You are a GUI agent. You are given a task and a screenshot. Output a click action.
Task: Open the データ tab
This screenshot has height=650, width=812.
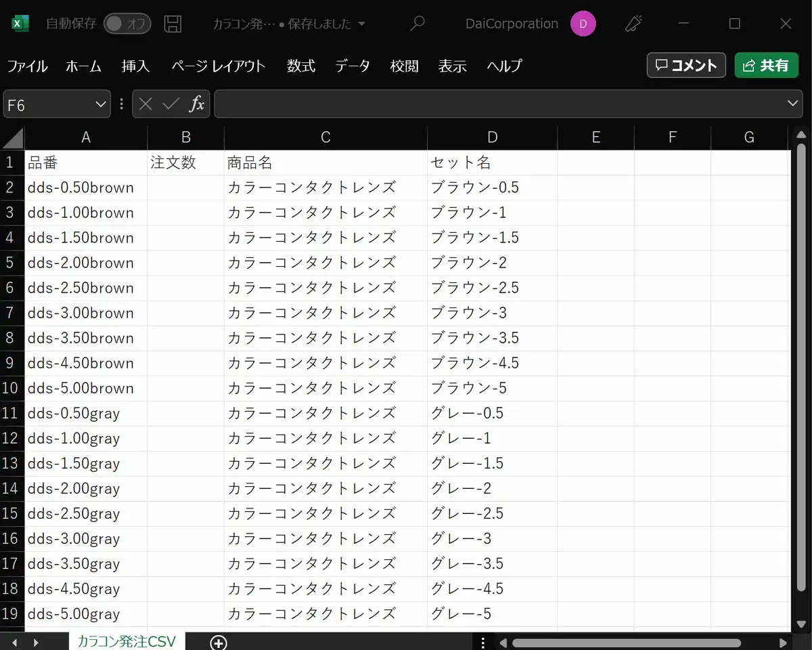(x=353, y=66)
